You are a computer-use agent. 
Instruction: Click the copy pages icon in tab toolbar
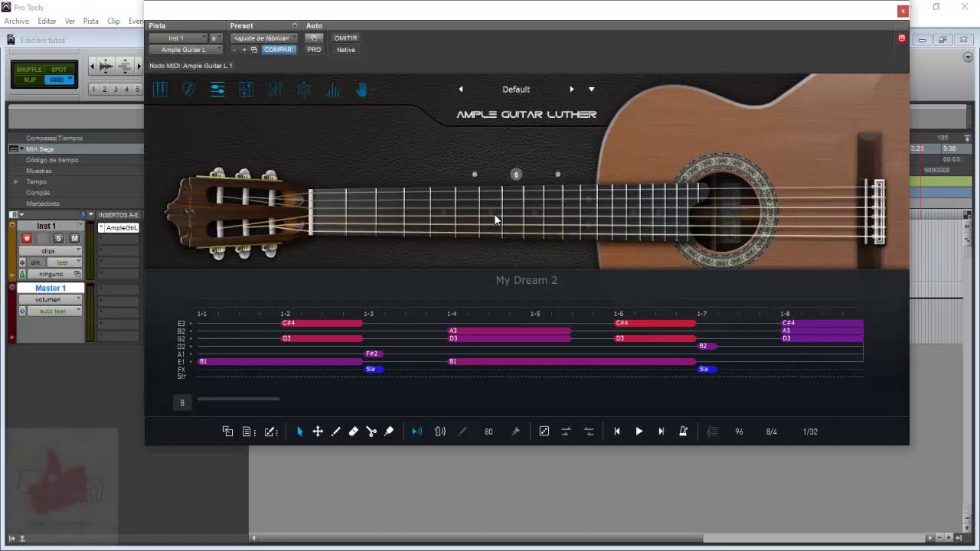(x=227, y=432)
